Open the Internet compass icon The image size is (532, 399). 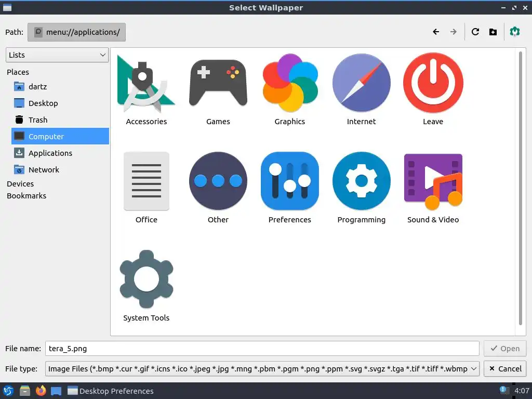[362, 83]
